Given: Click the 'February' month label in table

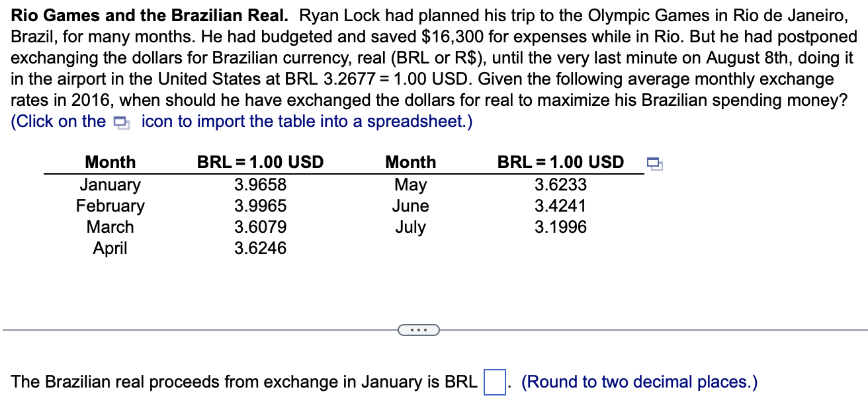Looking at the screenshot, I should 110,206.
